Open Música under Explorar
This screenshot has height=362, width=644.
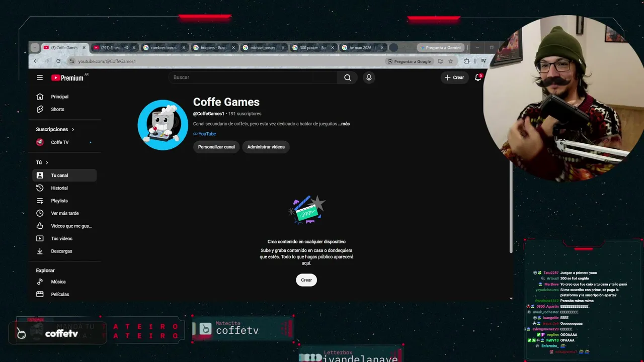pyautogui.click(x=64, y=282)
